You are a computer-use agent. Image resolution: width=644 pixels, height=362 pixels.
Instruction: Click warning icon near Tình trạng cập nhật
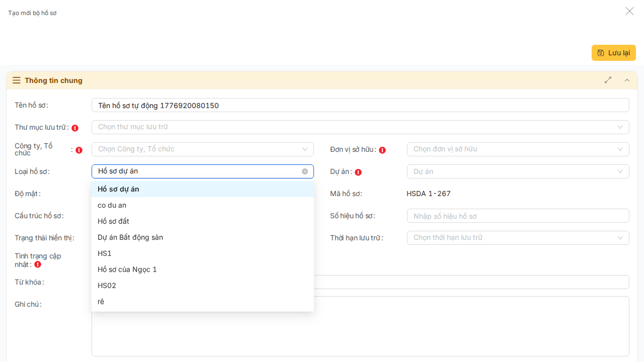click(38, 264)
